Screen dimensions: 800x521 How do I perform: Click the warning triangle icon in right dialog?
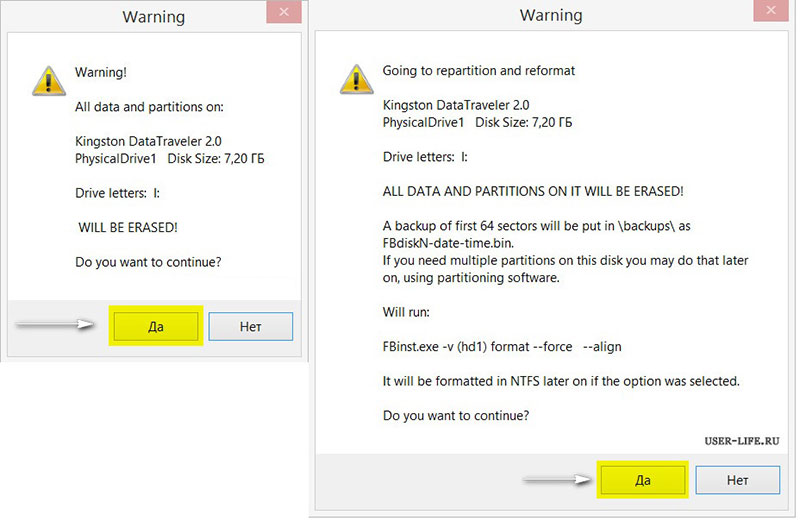pyautogui.click(x=357, y=80)
